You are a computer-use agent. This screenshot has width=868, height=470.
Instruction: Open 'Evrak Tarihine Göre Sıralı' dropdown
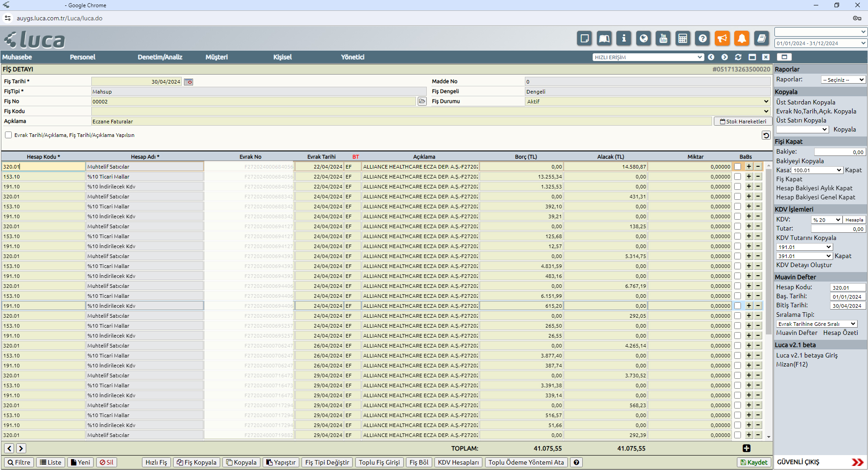click(x=816, y=324)
